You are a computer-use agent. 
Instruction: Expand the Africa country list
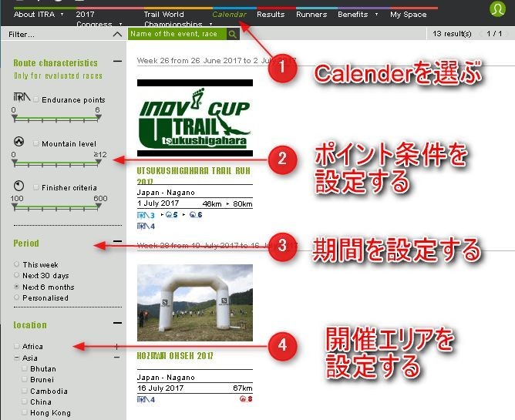116,346
